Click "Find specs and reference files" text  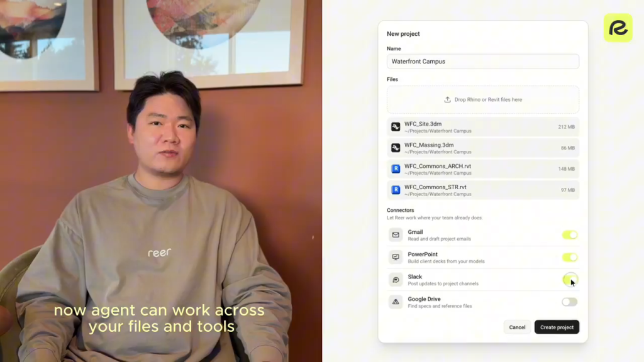point(440,306)
